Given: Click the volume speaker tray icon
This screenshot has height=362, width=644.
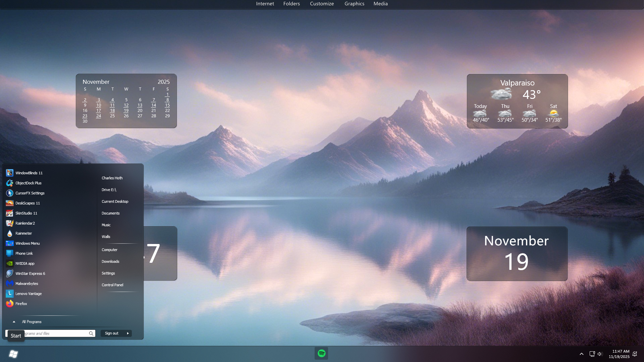Looking at the screenshot, I should click(x=600, y=354).
